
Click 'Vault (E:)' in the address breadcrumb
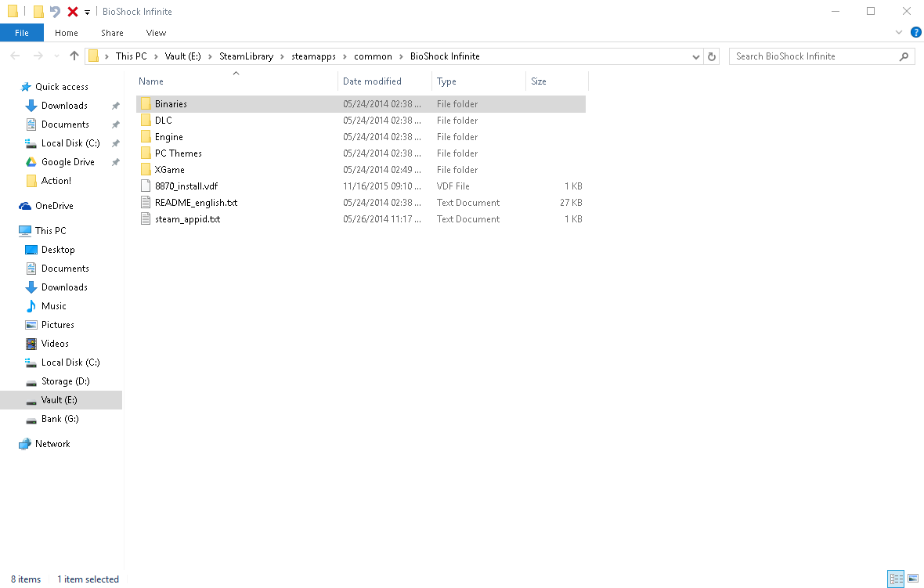[x=182, y=56]
